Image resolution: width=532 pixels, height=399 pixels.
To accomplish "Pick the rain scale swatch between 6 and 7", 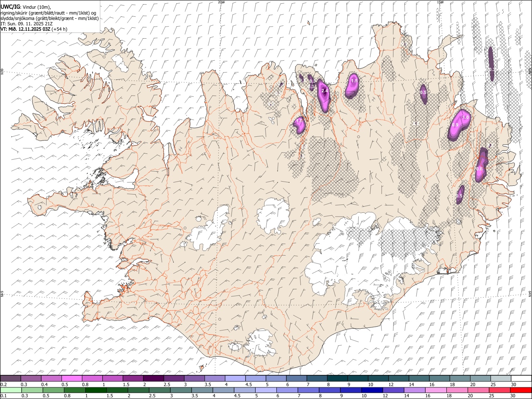I will [x=287, y=390].
